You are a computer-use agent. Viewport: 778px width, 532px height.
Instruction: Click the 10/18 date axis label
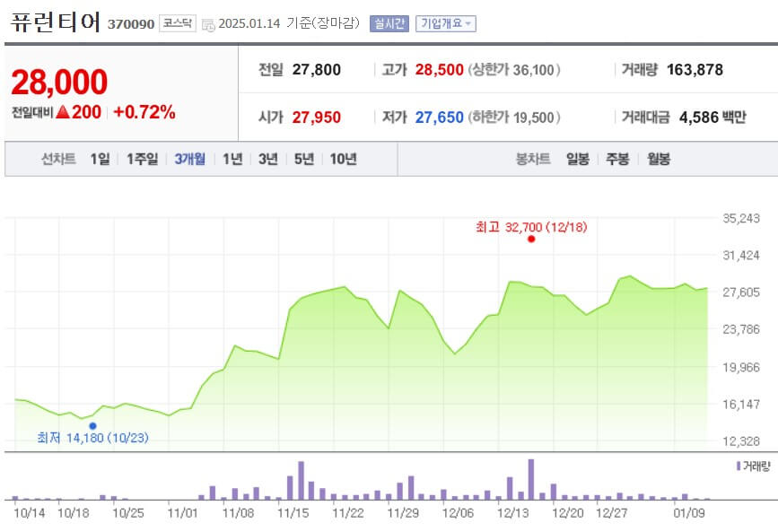73,513
